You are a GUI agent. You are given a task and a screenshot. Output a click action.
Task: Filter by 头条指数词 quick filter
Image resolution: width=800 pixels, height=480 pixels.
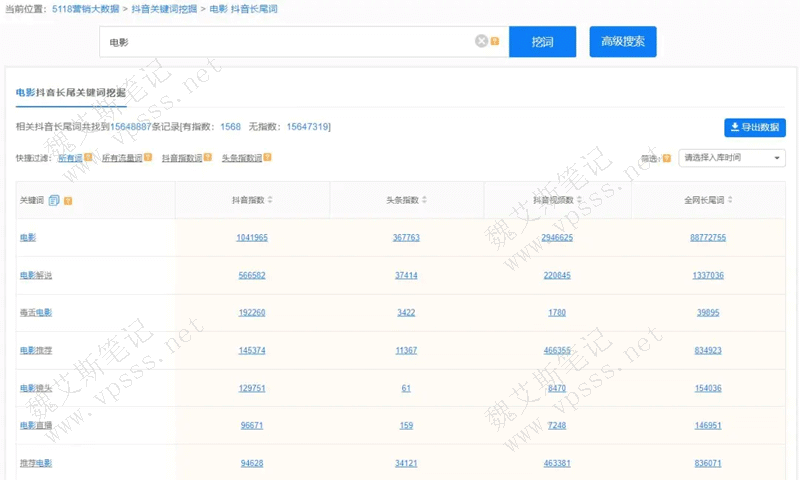[241, 158]
